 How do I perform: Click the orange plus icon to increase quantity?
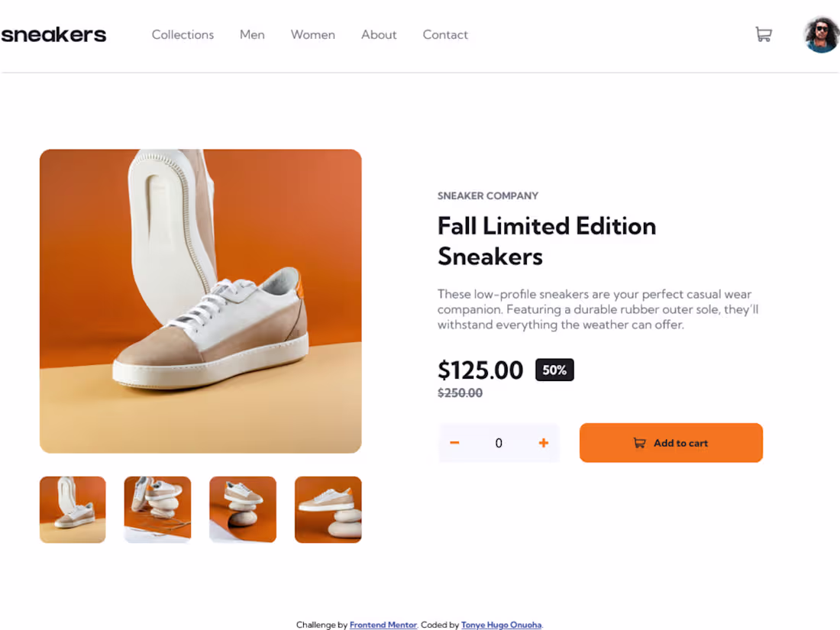click(x=543, y=442)
